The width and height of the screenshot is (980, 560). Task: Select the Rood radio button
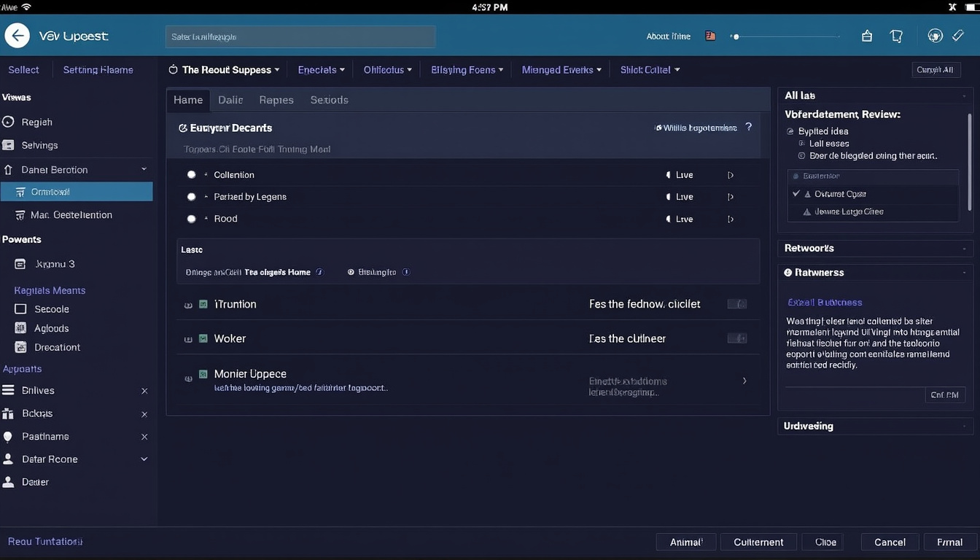tap(191, 219)
